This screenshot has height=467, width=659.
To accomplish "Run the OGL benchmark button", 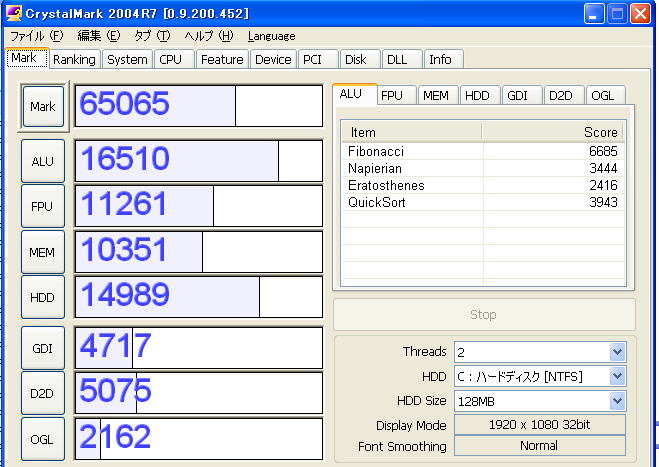I will (x=43, y=439).
